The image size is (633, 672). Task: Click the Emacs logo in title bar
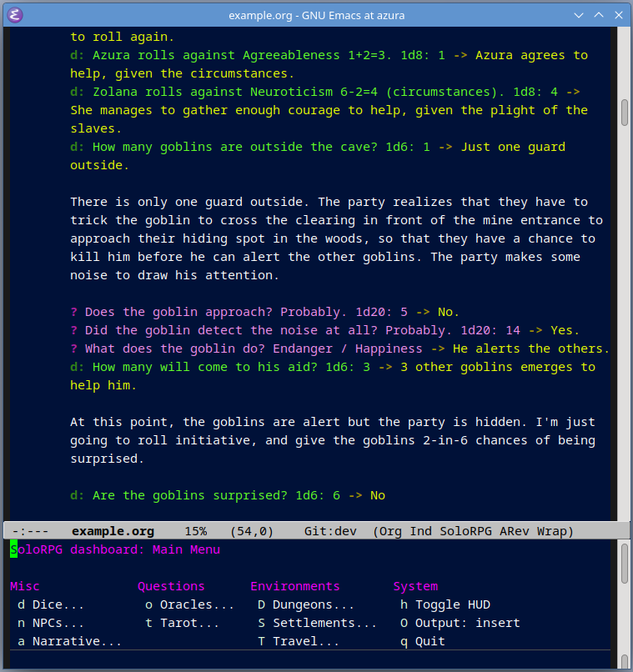[x=14, y=14]
